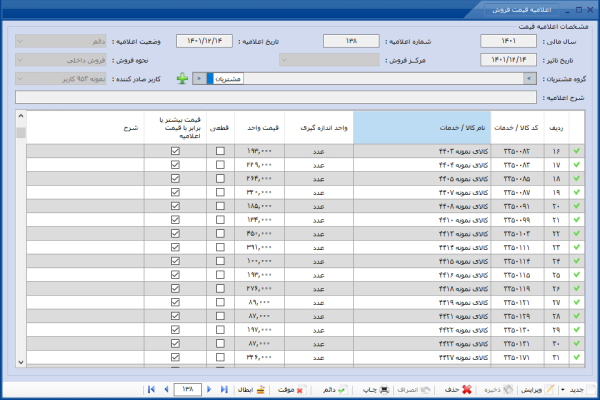Sort by نام کالا / خدمات column header

click(x=422, y=127)
